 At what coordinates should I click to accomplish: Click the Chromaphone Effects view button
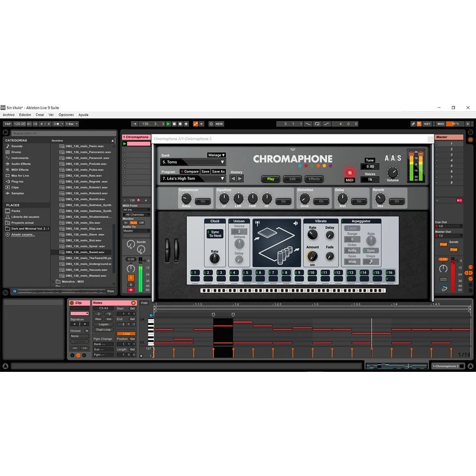pyautogui.click(x=314, y=179)
